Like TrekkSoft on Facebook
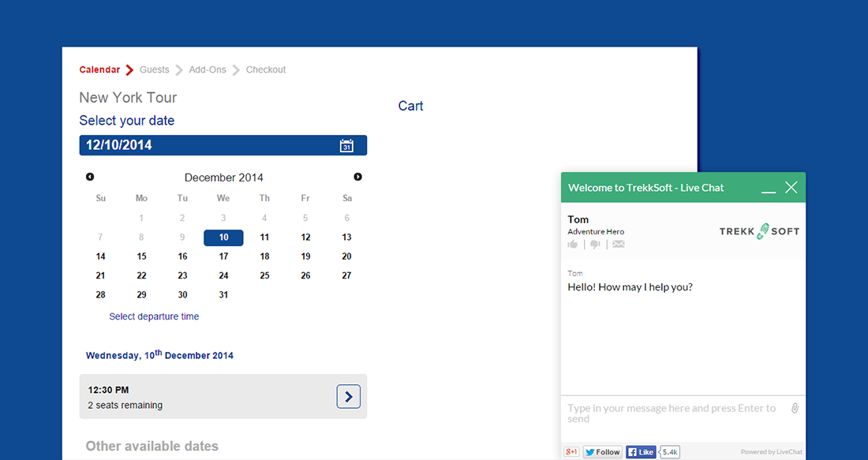868x460 pixels. click(641, 452)
